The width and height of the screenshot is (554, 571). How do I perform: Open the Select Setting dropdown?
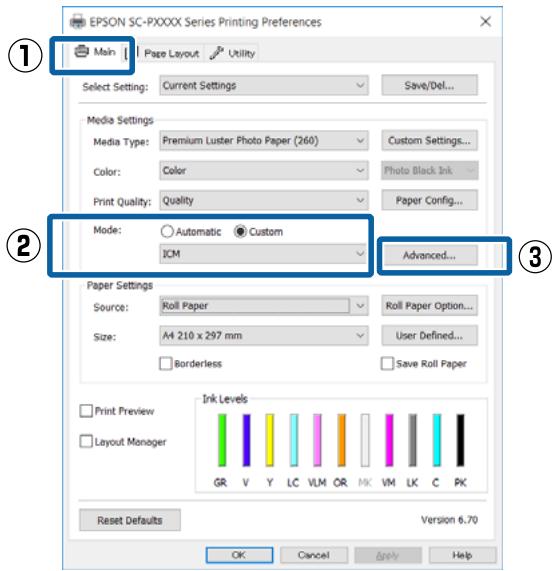pyautogui.click(x=264, y=86)
